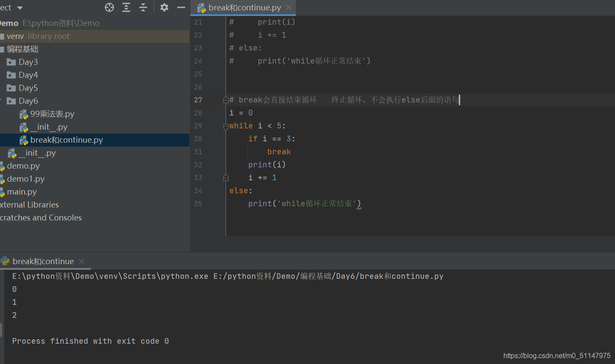Select break和continue.py in project tree
The width and height of the screenshot is (615, 364).
tap(94, 140)
